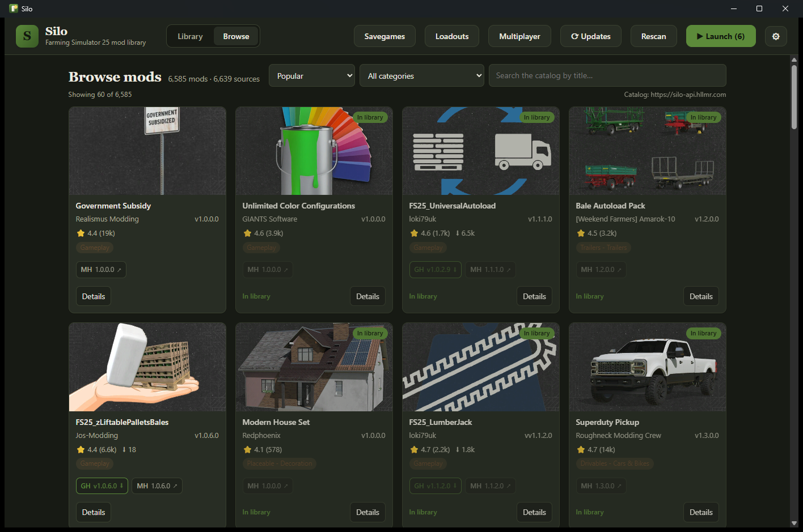The width and height of the screenshot is (803, 532).
Task: Click Gameplay tag on Government Subsidy card
Action: [95, 248]
